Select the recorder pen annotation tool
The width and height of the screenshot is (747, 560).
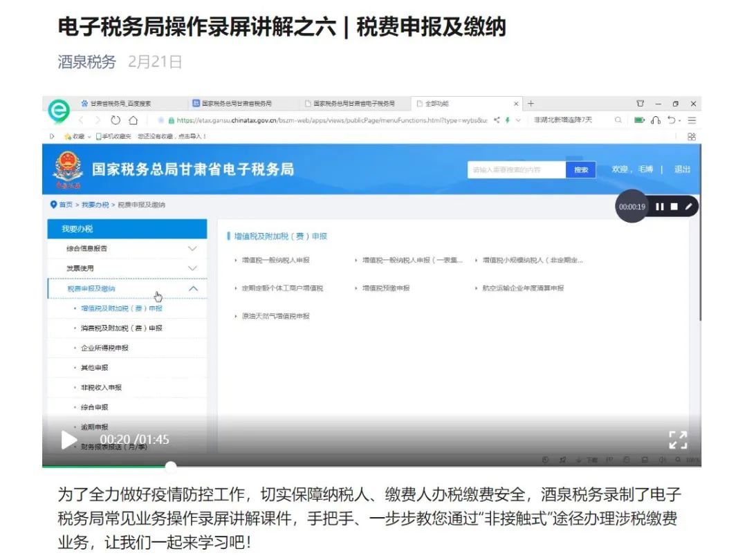click(x=688, y=207)
